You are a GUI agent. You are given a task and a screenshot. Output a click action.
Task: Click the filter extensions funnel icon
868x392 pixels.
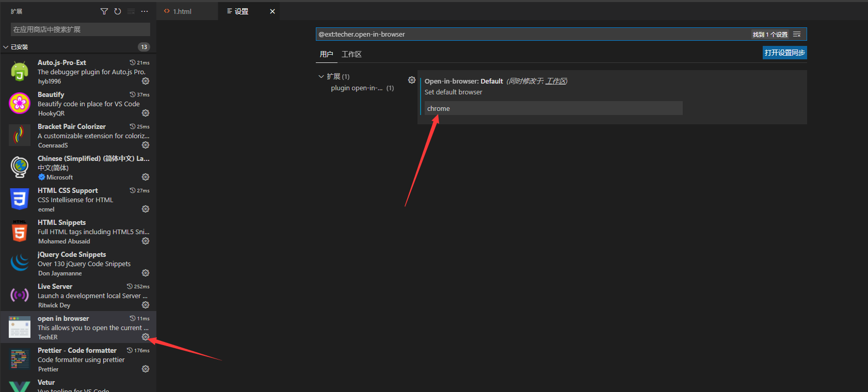104,11
